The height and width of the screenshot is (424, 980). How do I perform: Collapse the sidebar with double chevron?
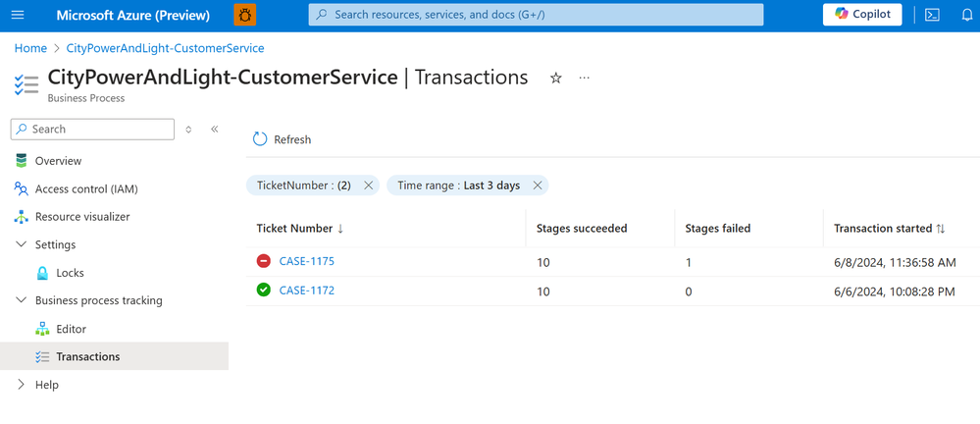pyautogui.click(x=215, y=129)
